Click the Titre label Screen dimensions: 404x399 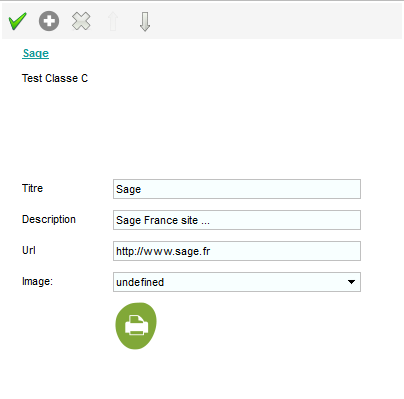(x=32, y=188)
